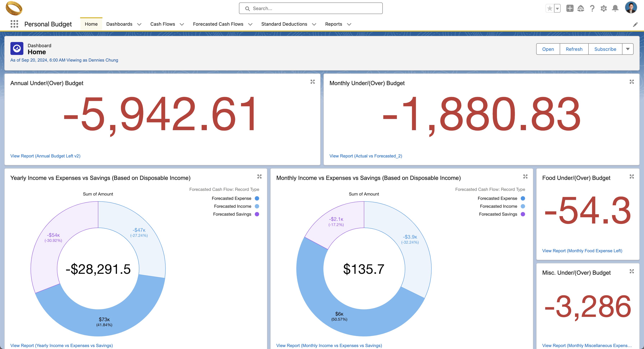
Task: Open the Forecasted Cash Flows tab
Action: (x=218, y=24)
